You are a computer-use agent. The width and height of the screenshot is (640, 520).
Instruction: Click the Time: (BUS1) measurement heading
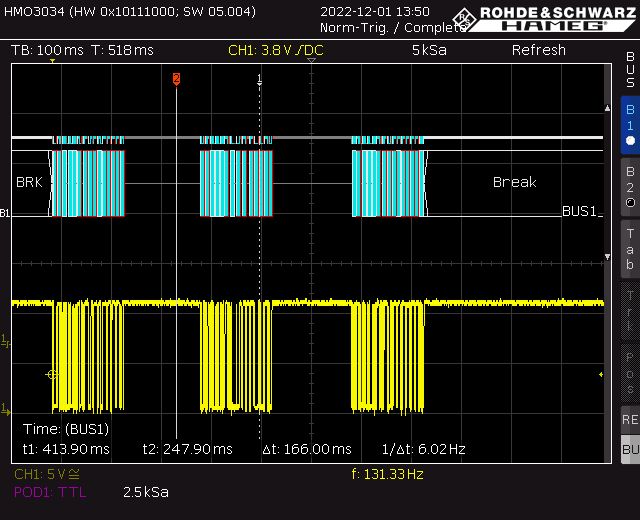66,429
